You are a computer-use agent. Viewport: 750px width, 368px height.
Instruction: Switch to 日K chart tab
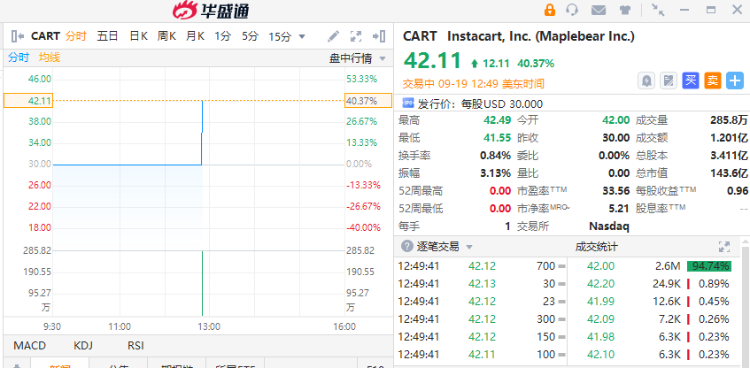[x=139, y=36]
